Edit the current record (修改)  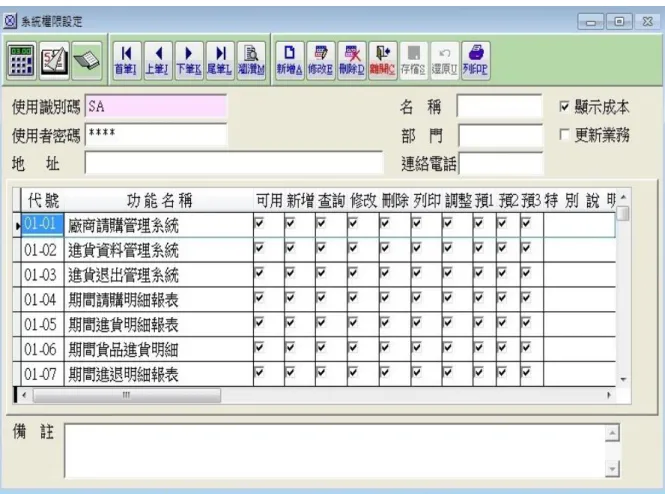321,60
